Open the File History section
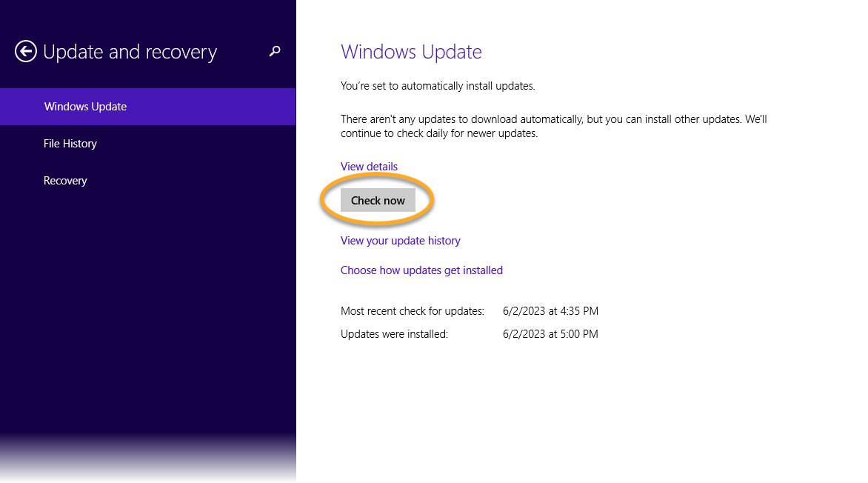The image size is (868, 483). tap(70, 144)
